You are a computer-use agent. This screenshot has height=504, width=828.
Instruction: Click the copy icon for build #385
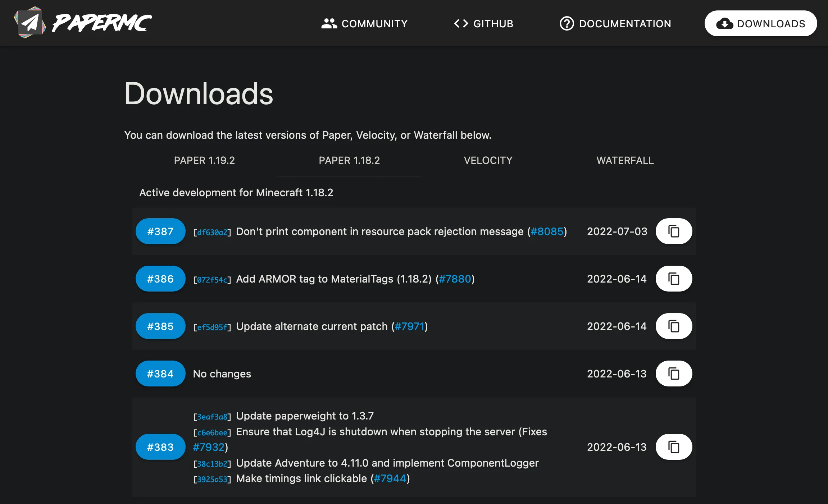click(673, 326)
